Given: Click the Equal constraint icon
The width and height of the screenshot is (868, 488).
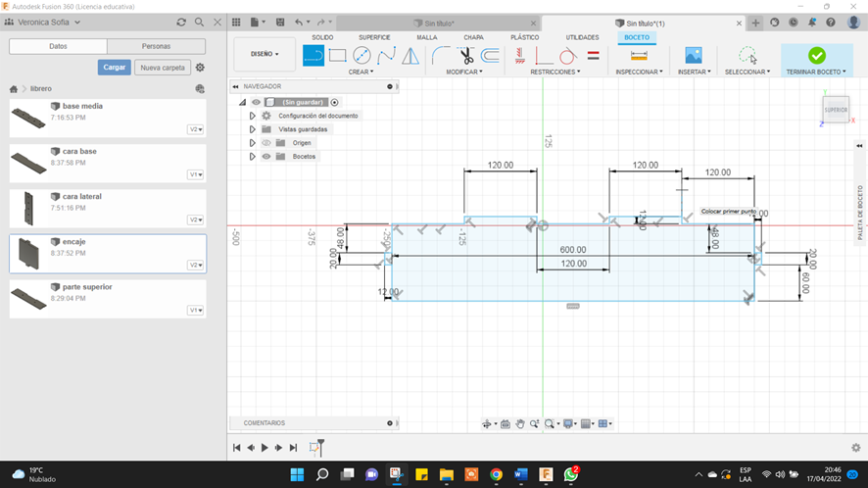Looking at the screenshot, I should point(593,56).
